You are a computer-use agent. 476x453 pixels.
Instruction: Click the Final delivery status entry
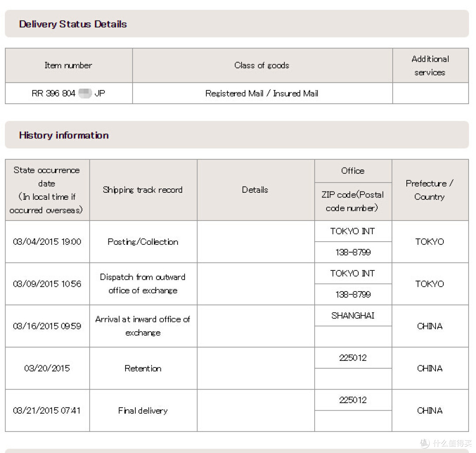(x=143, y=411)
